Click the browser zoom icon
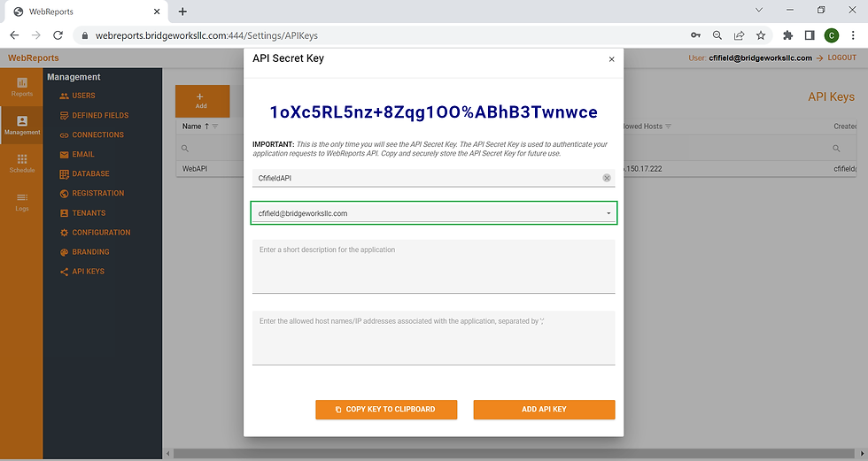The image size is (868, 461). [x=717, y=35]
